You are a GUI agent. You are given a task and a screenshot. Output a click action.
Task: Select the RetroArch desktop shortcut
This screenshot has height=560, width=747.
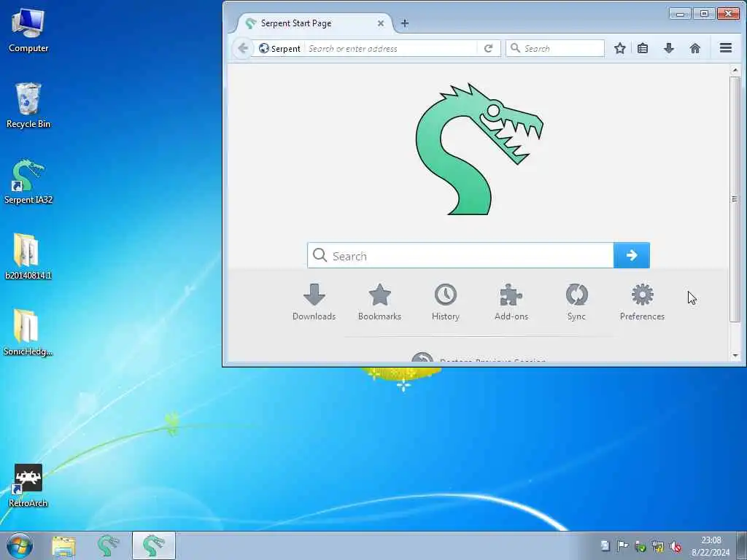tap(28, 486)
